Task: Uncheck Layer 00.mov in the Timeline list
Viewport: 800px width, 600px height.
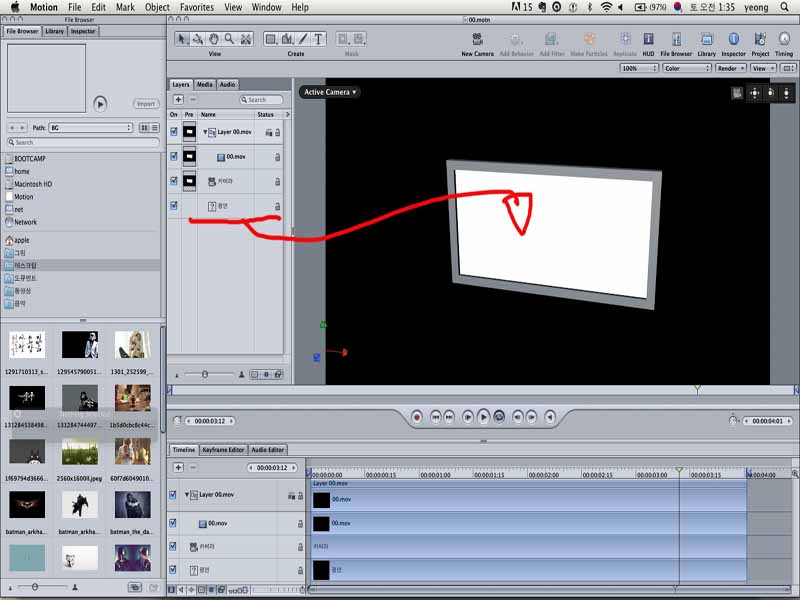Action: (173, 495)
